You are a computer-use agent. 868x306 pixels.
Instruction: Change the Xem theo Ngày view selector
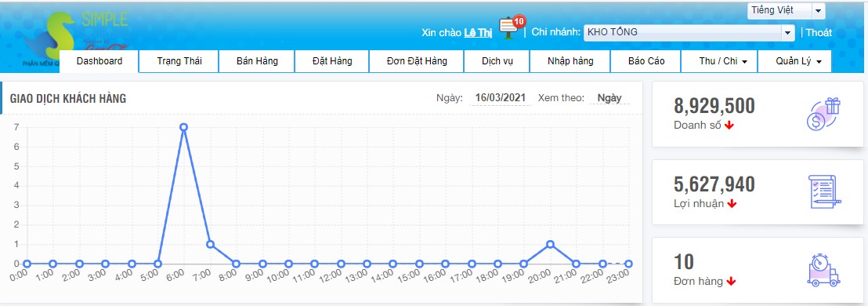(x=609, y=98)
